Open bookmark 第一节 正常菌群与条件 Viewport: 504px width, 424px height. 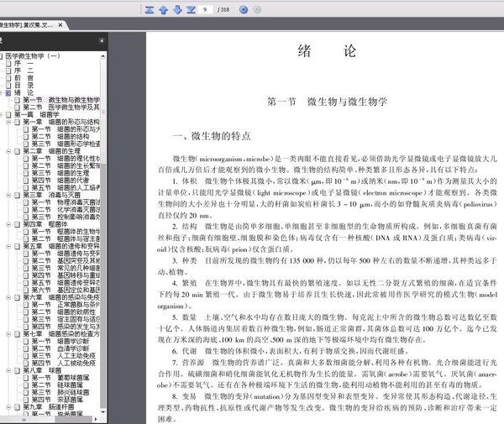[66, 305]
